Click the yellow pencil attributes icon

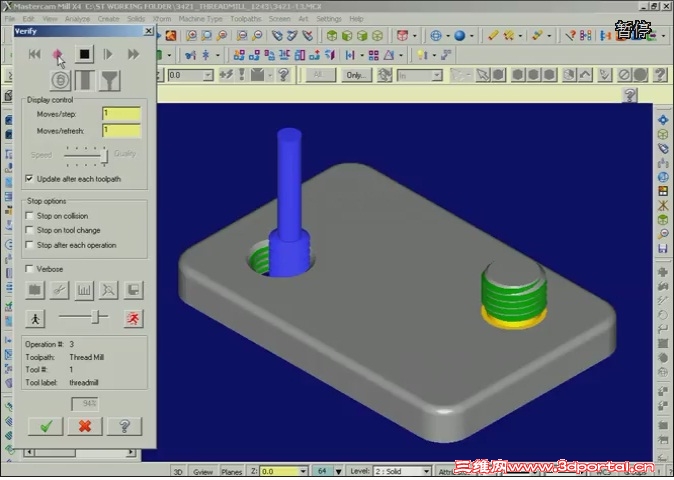click(493, 35)
